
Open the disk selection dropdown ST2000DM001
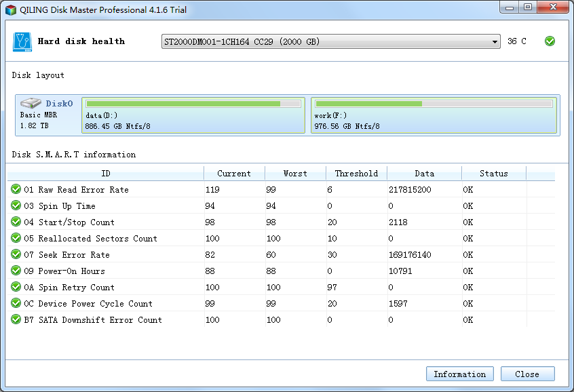[330, 41]
